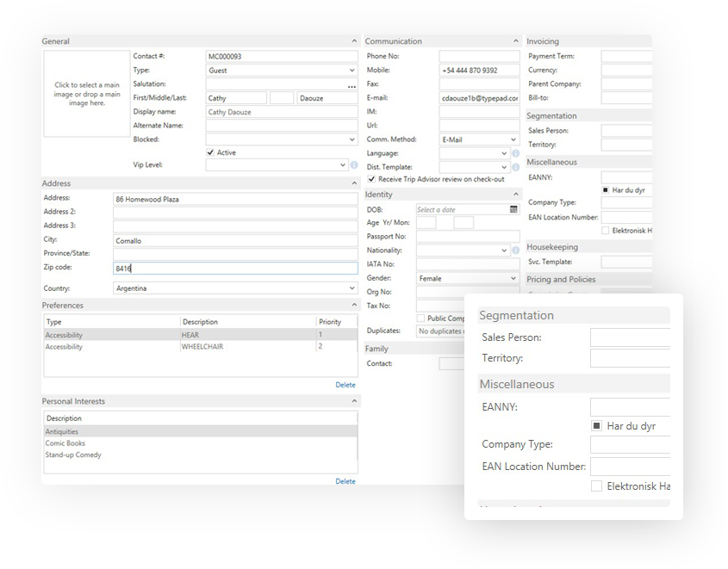Toggle Elektronisk checkbox in Miscellaneous panel

click(x=606, y=230)
